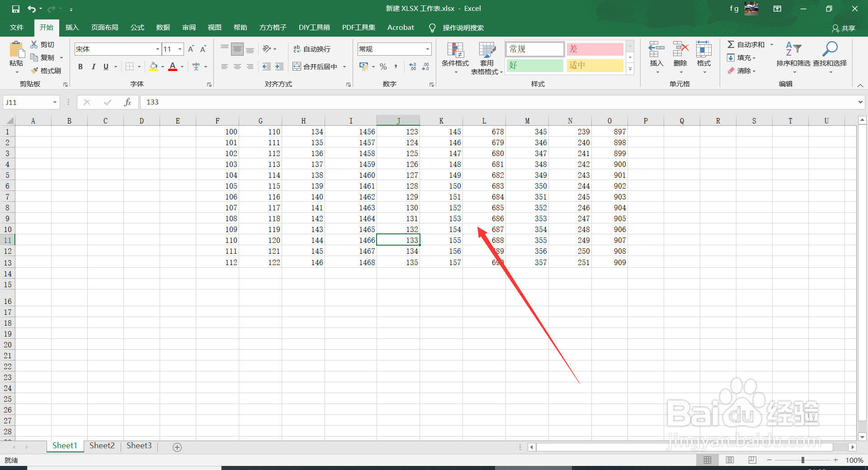Click the Increase Indent icon
The height and width of the screenshot is (470, 868).
pos(279,66)
